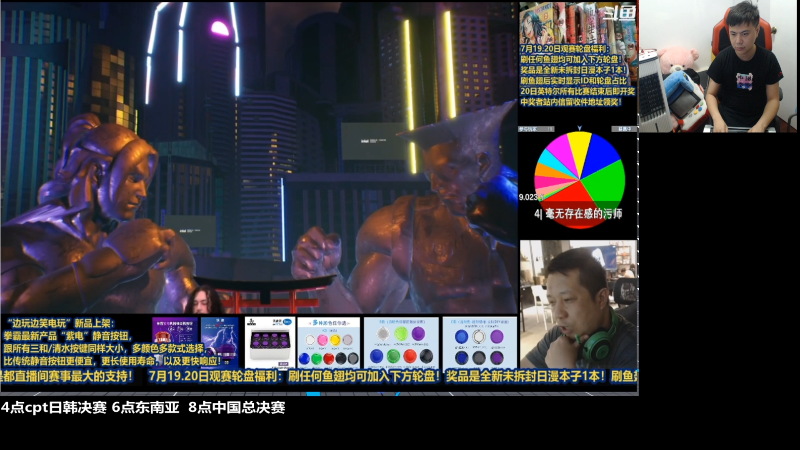
Task: Click the Douyu logo over the manga shelf
Action: [618, 12]
